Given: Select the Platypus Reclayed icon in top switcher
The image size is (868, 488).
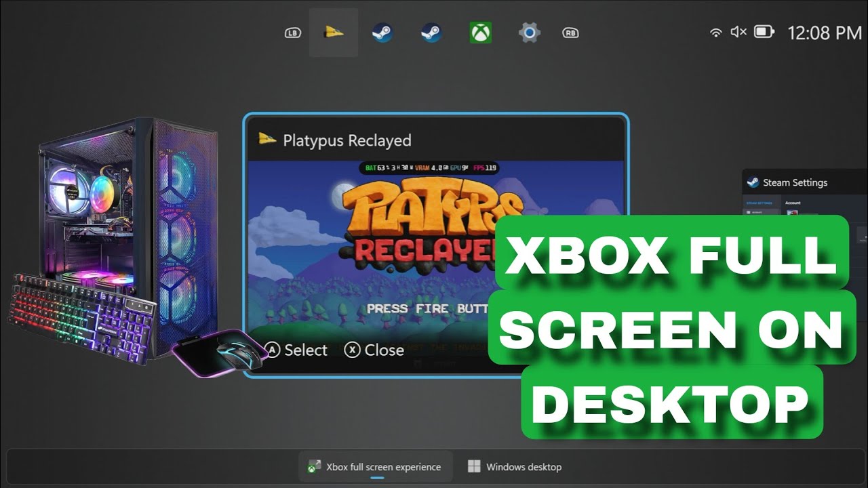Looking at the screenshot, I should pos(334,33).
